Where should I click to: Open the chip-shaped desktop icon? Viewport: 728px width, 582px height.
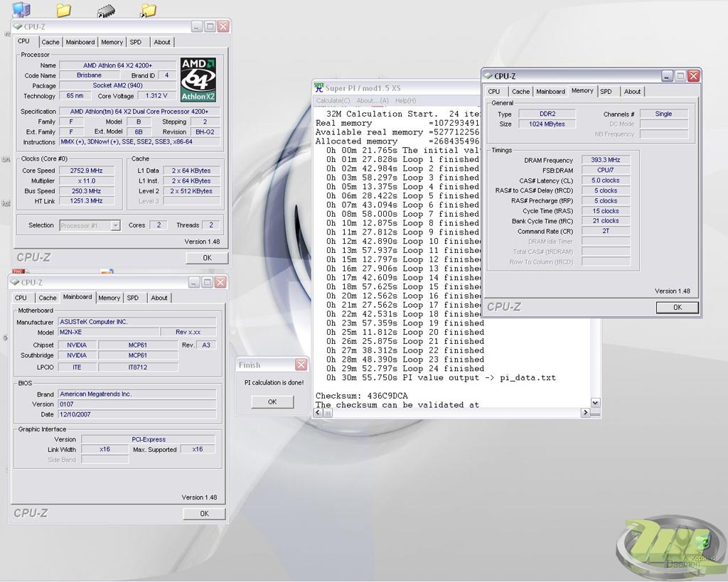click(x=107, y=11)
